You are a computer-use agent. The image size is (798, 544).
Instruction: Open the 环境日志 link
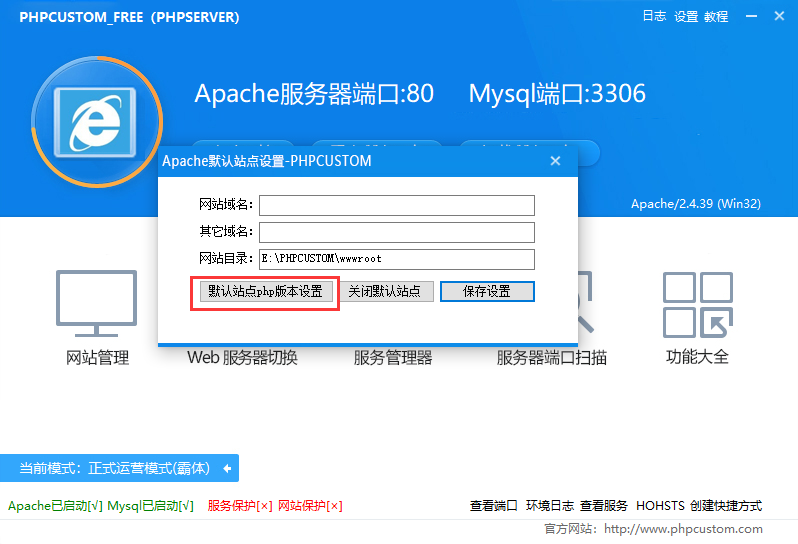(x=550, y=506)
